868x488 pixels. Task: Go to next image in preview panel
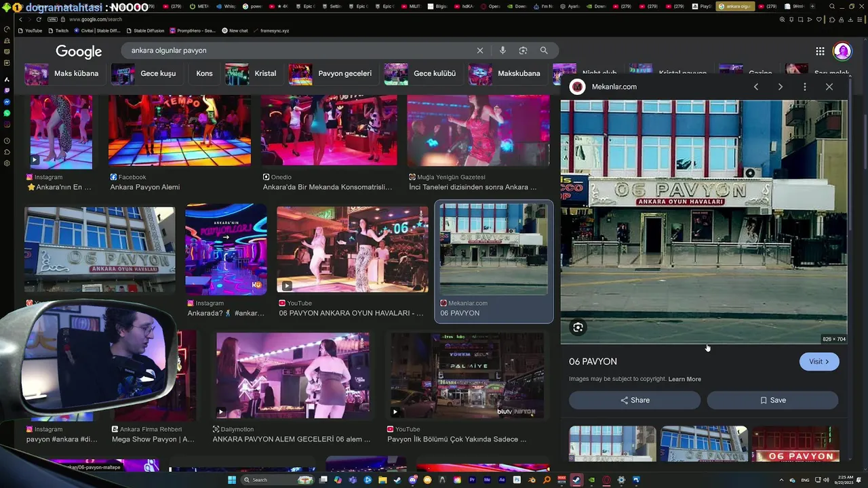781,87
